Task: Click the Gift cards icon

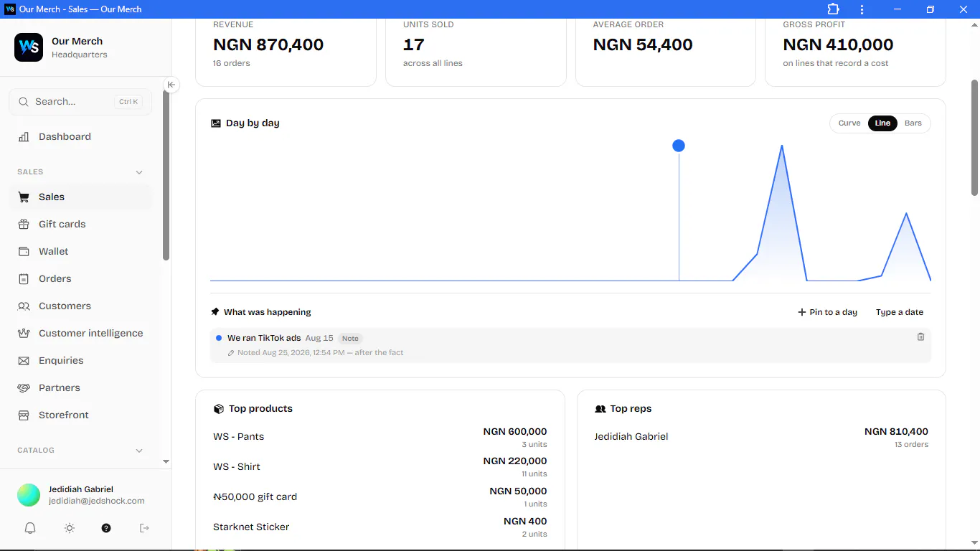Action: point(24,225)
